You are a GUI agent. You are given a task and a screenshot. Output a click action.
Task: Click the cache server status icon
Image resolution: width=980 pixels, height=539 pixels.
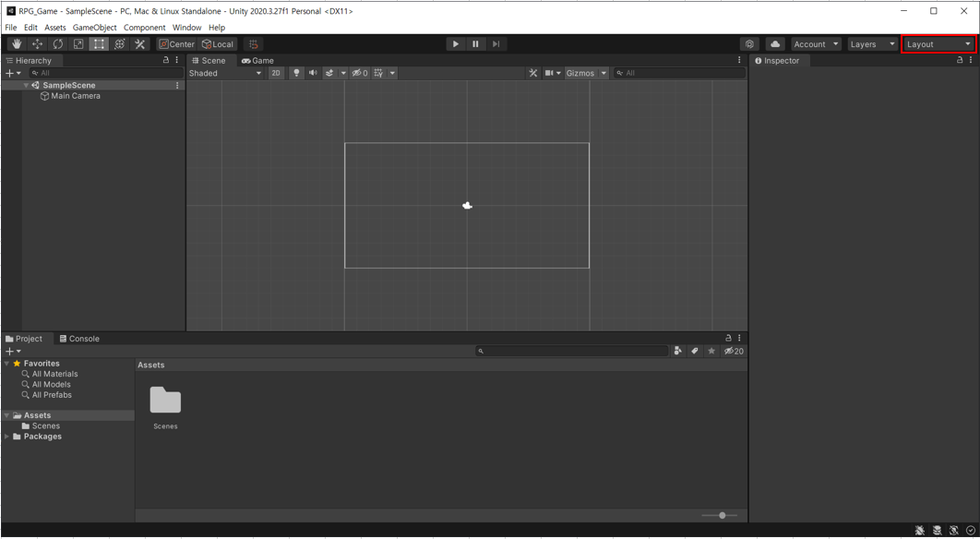pos(937,531)
